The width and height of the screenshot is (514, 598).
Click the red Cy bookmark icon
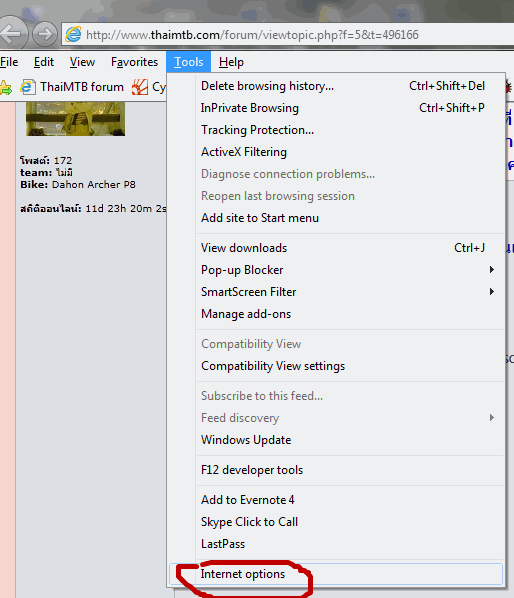[140, 87]
